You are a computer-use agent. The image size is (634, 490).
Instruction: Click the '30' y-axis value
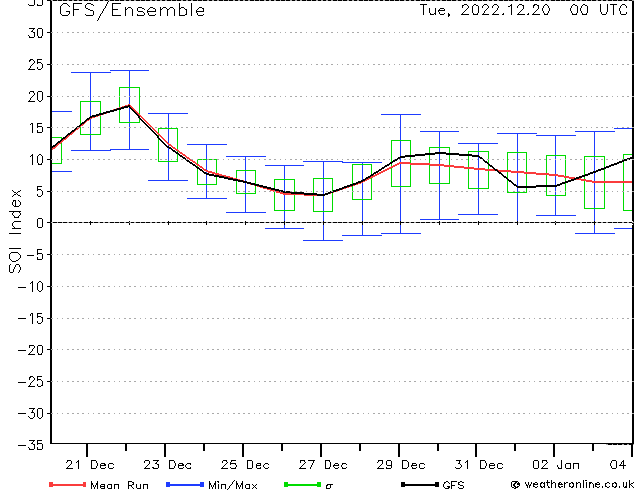36,33
